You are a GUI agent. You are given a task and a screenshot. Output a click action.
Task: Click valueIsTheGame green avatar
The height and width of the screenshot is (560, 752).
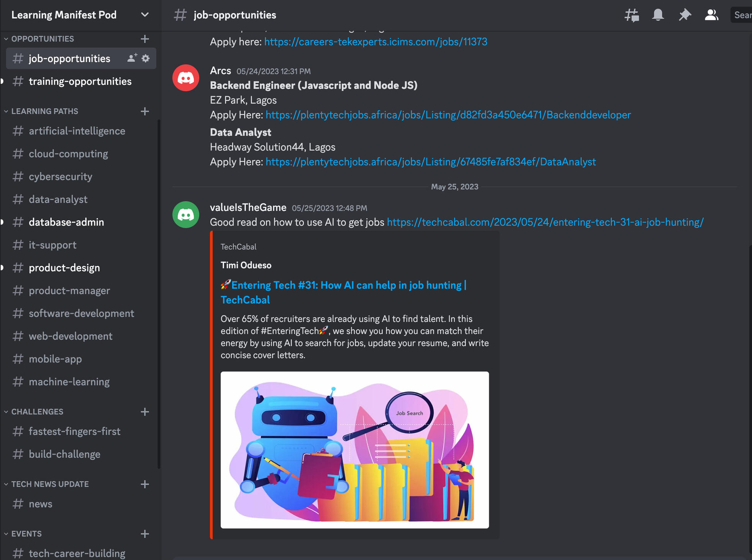click(x=186, y=215)
